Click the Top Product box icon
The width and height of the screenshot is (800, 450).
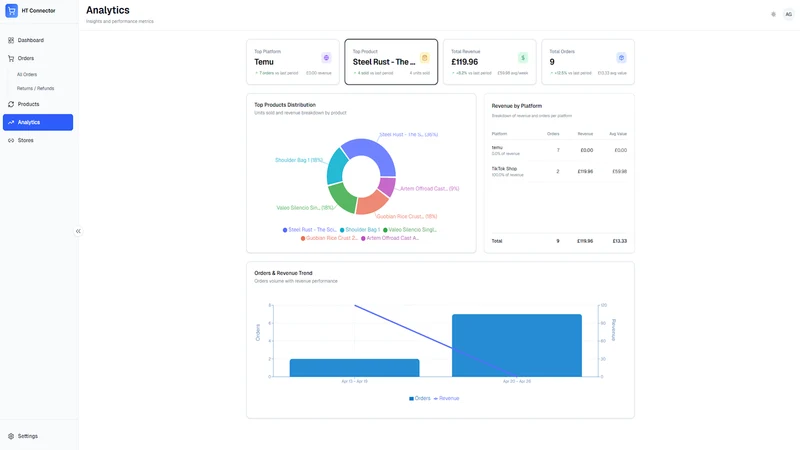click(x=424, y=58)
